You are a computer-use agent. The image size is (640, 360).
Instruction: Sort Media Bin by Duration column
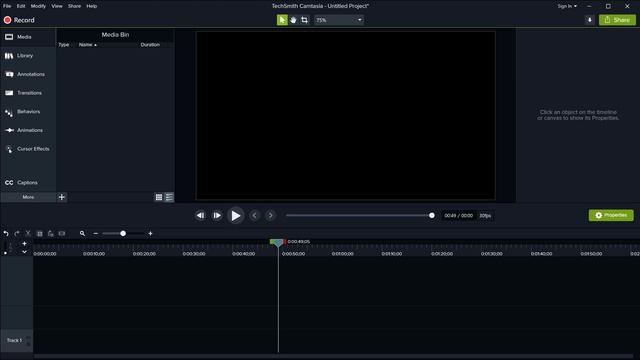150,45
